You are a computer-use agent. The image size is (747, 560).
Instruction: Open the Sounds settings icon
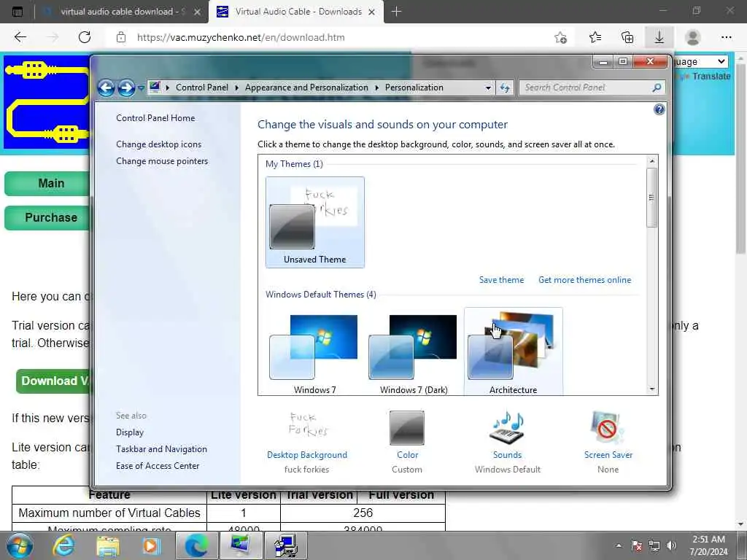click(x=508, y=427)
